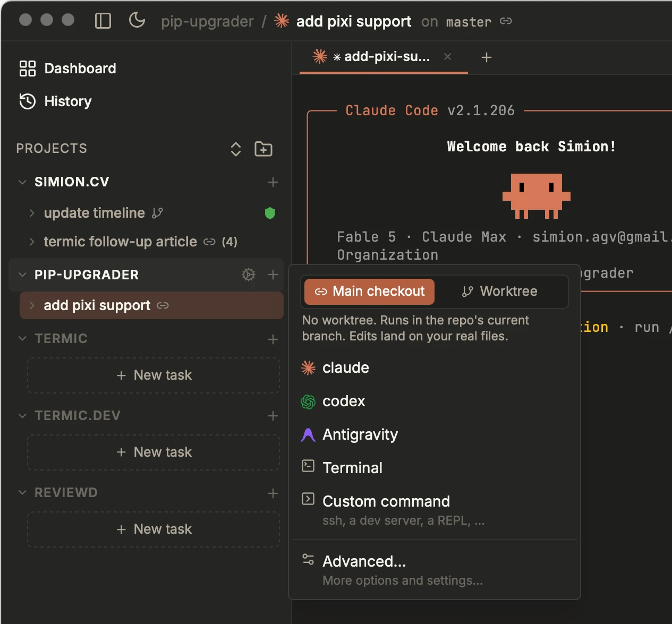Add task to PIP-UPGRADER project

(273, 275)
